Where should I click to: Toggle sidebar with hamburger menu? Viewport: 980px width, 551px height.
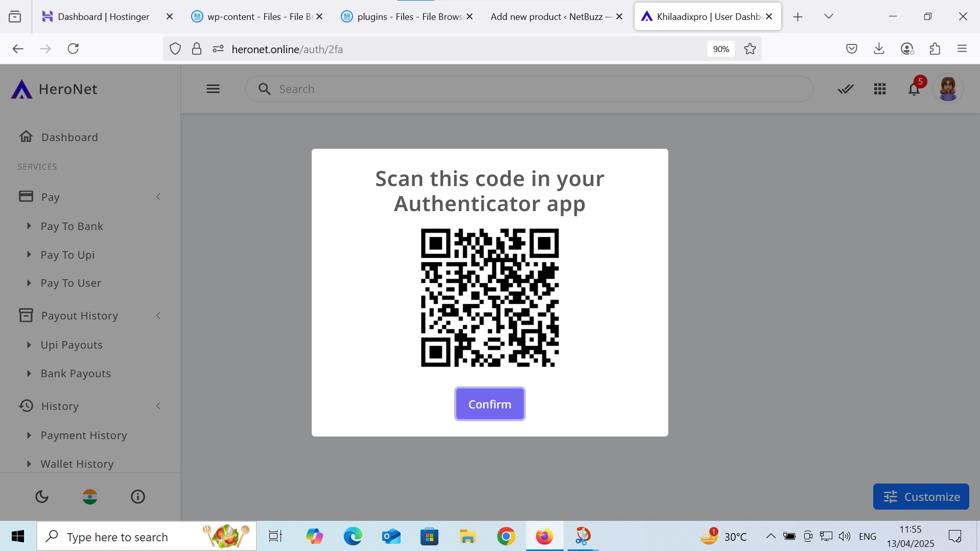213,89
